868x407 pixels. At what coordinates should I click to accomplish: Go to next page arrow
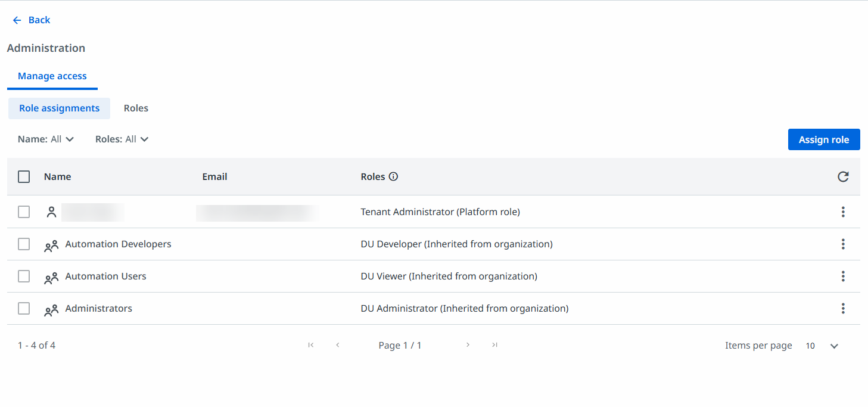[x=468, y=345]
